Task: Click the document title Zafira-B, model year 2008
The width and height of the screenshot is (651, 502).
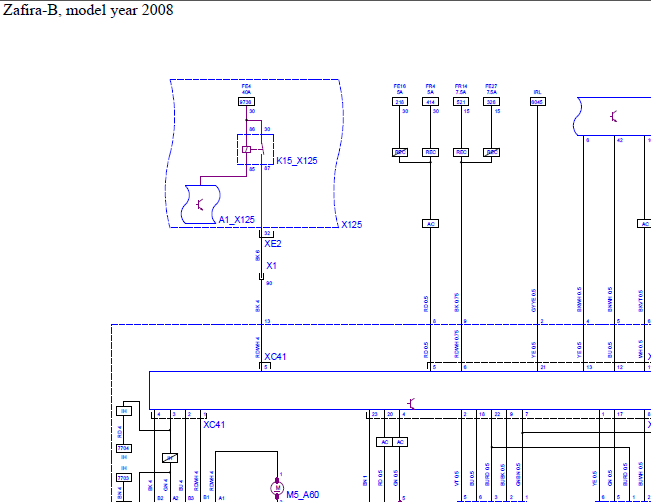Action: pos(88,10)
